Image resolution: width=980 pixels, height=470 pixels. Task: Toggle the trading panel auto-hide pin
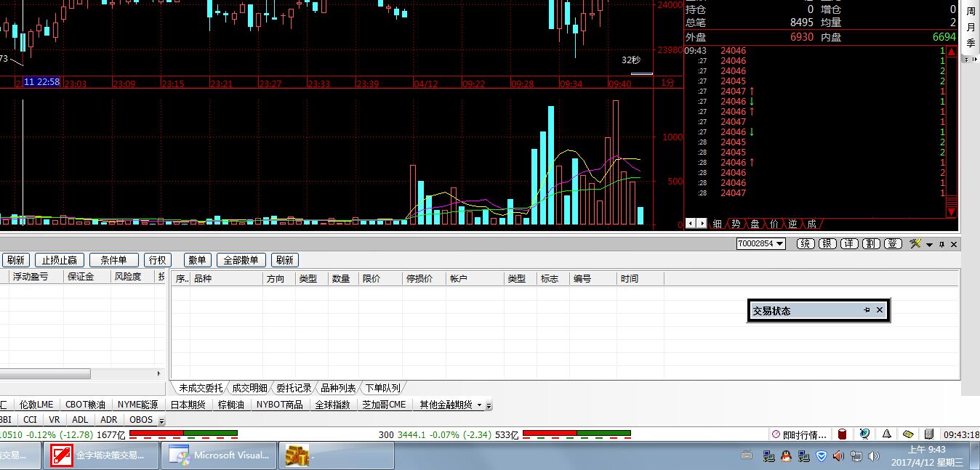point(941,244)
